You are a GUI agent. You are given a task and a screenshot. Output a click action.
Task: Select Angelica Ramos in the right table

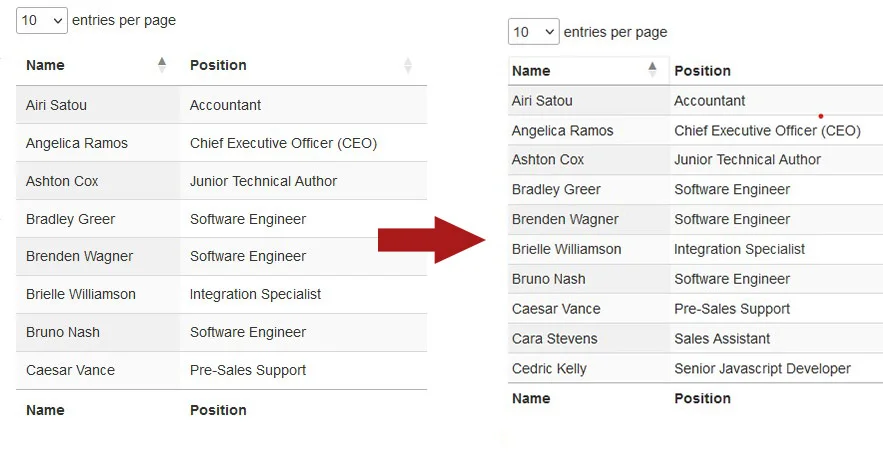tap(562, 131)
